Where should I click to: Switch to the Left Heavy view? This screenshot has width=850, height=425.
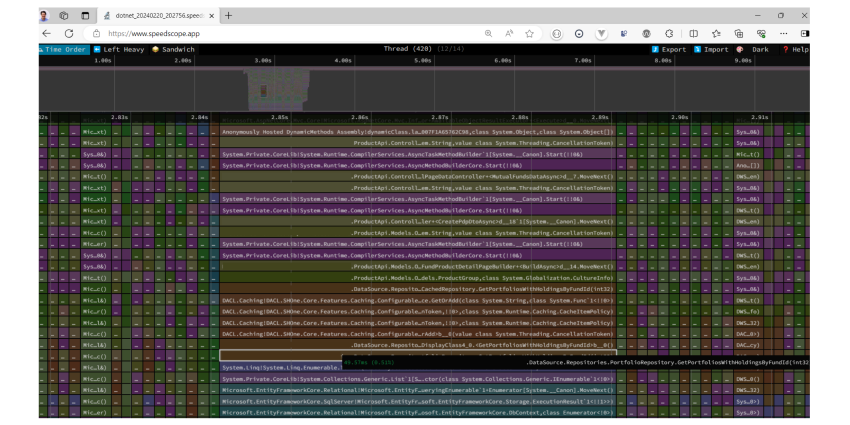coord(119,49)
